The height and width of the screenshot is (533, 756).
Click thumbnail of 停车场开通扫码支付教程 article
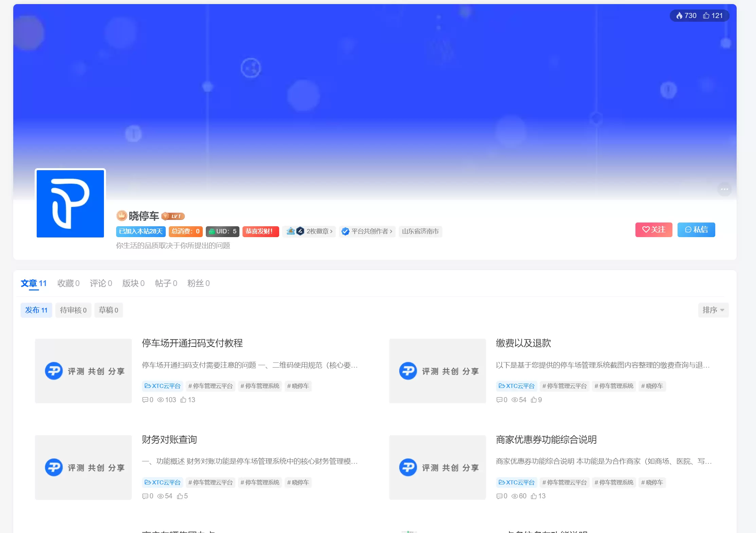pos(83,371)
